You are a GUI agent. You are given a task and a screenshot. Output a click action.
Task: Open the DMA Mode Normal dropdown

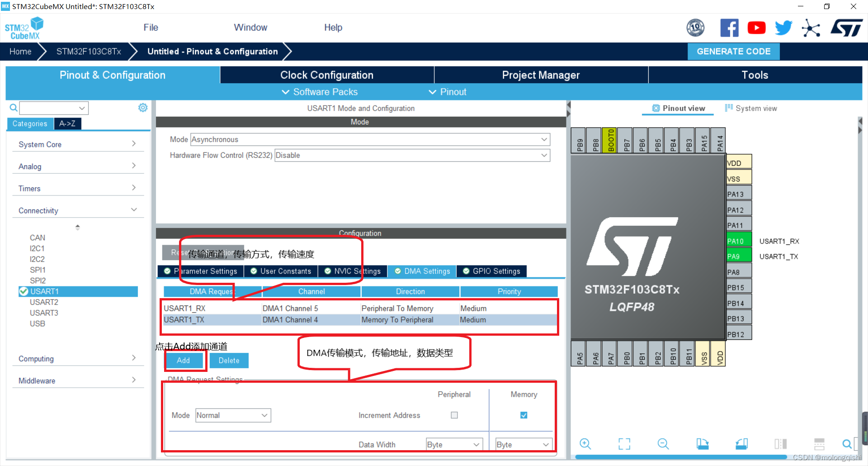click(233, 415)
